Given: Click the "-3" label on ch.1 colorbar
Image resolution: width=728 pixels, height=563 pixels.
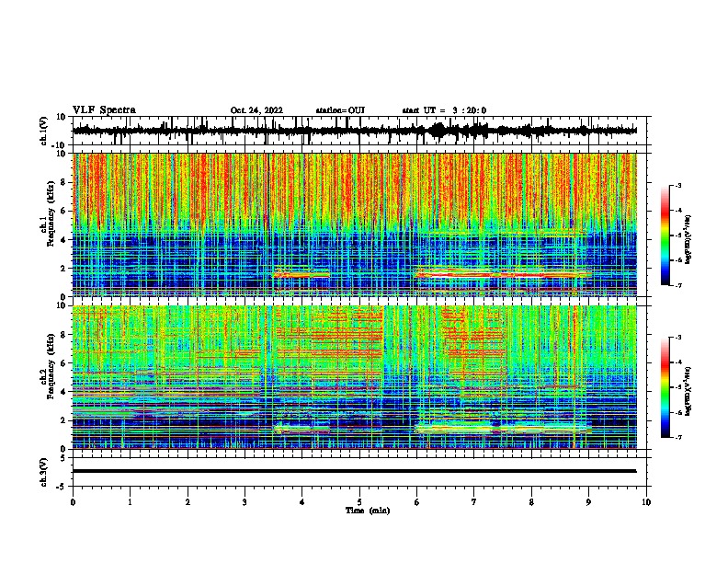Looking at the screenshot, I should click(x=677, y=185).
